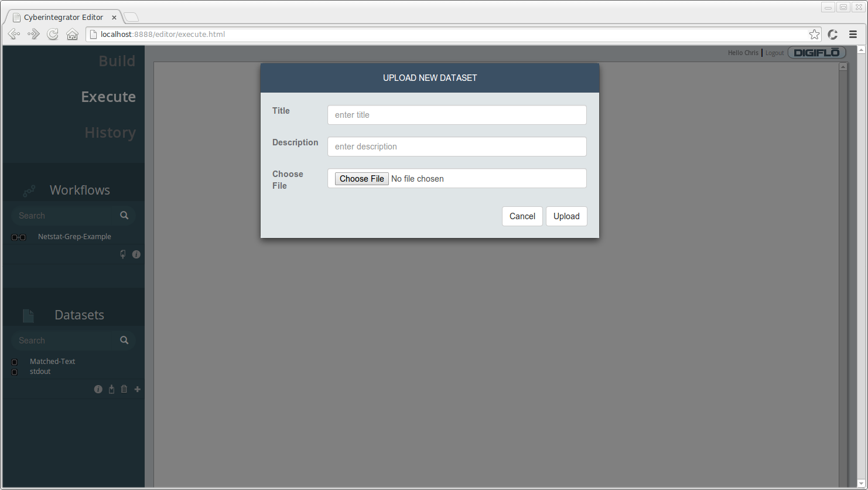This screenshot has width=868, height=490.
Task: Click the Choose File button
Action: point(361,179)
